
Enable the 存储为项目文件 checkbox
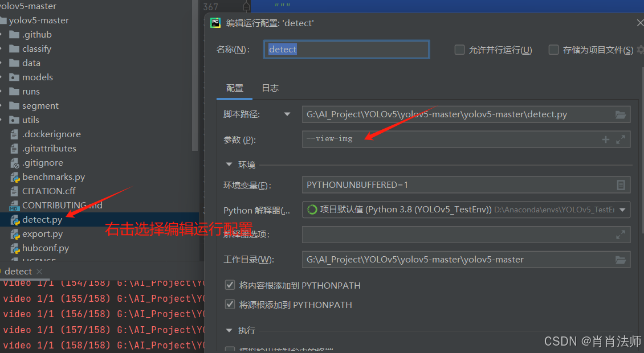[553, 50]
